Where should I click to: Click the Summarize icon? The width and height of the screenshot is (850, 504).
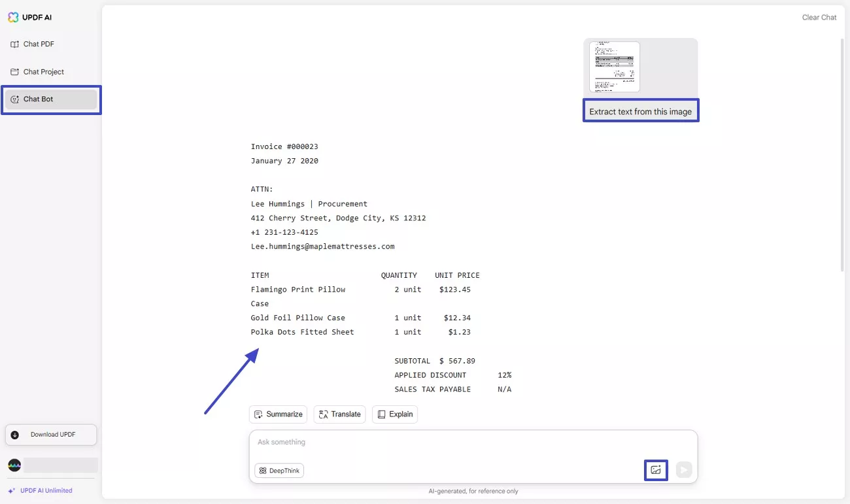(x=259, y=414)
